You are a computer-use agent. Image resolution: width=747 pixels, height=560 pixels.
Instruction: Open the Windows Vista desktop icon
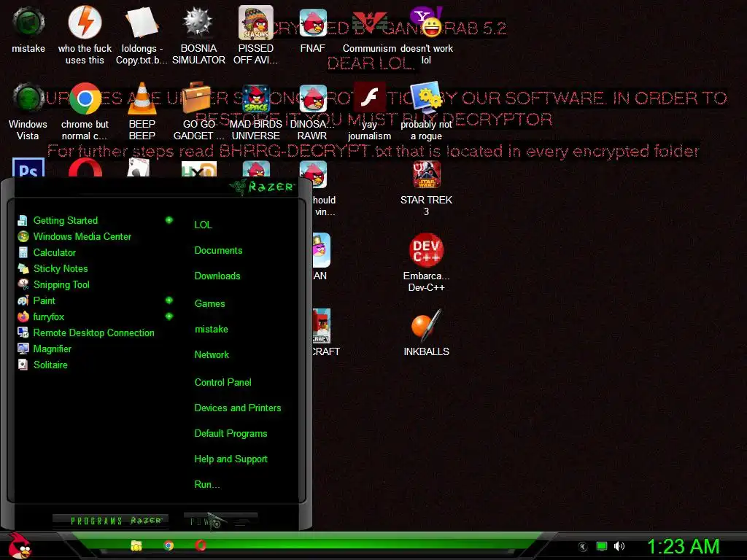[x=28, y=112]
